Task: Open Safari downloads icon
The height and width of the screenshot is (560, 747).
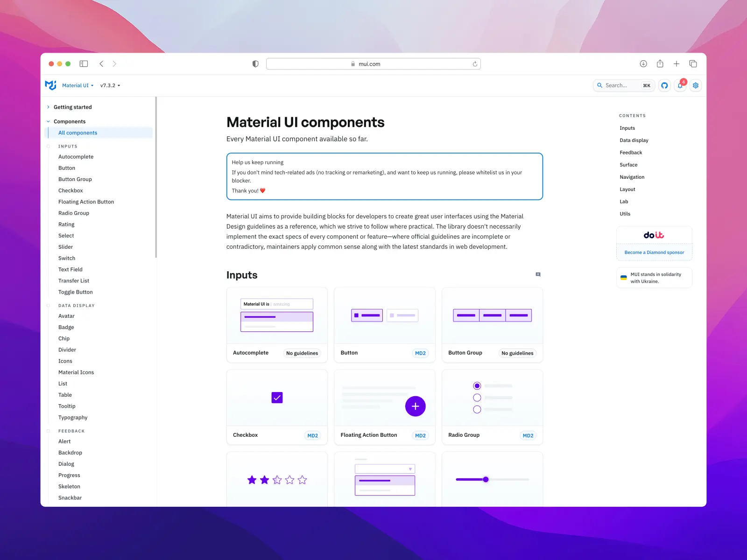Action: (x=643, y=64)
